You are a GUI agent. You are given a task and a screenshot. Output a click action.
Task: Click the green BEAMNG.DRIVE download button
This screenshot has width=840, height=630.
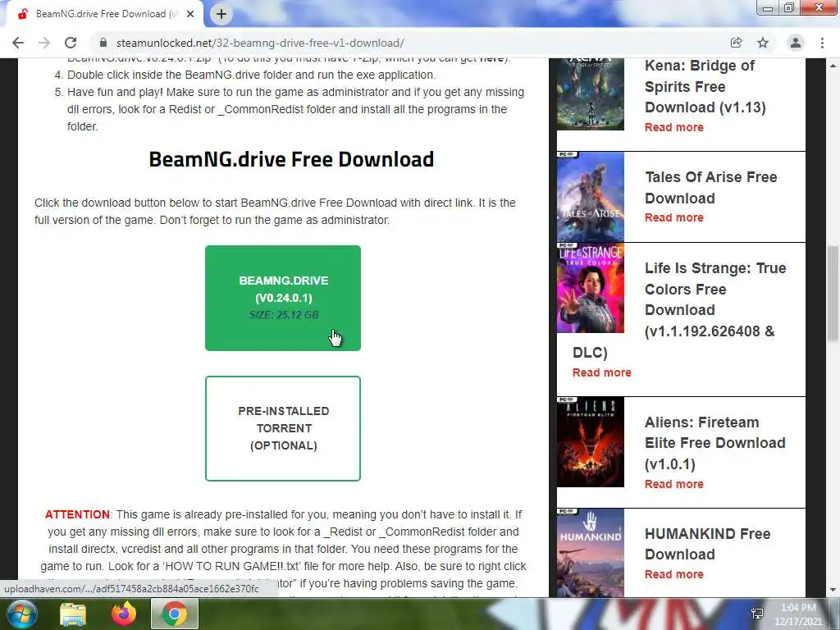(283, 298)
